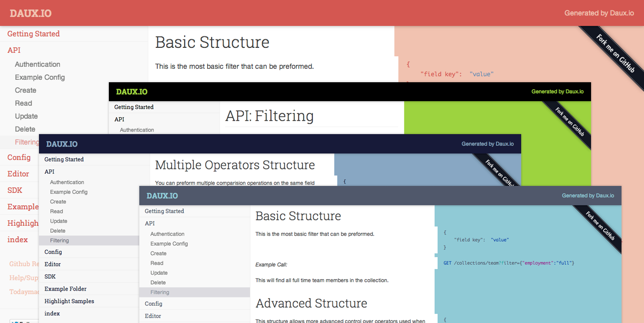Open the Fork me on GitHub ribbon over the green panel
This screenshot has width=644, height=323.
570,123
